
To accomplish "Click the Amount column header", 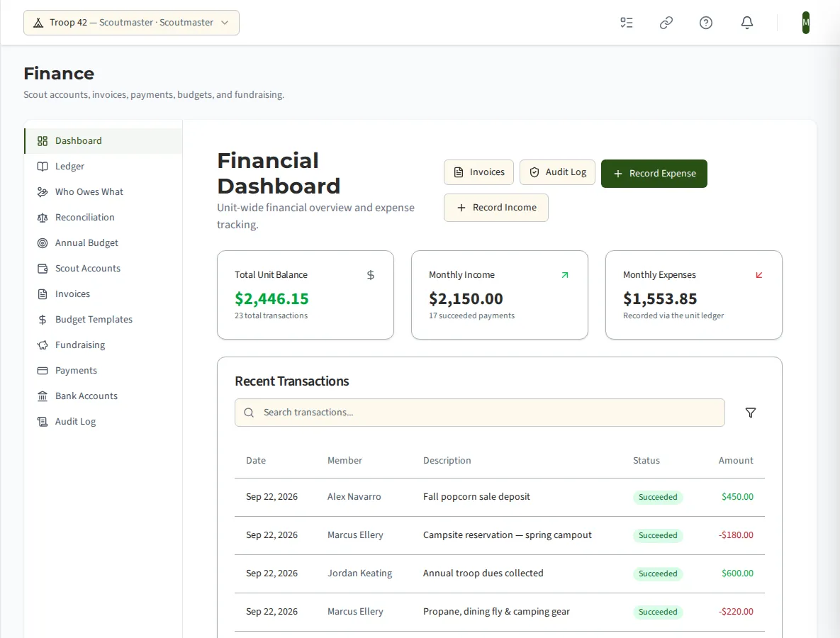I will [x=736, y=461].
